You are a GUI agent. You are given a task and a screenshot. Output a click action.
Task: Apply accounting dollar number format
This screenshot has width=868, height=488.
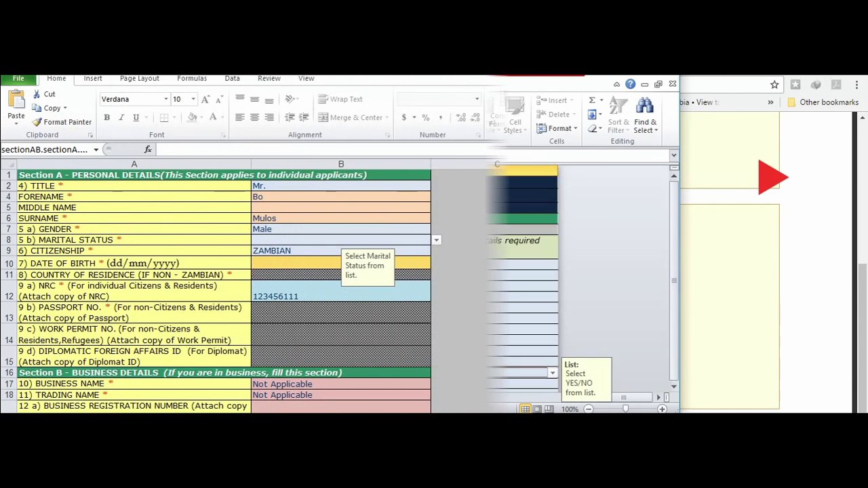(404, 118)
